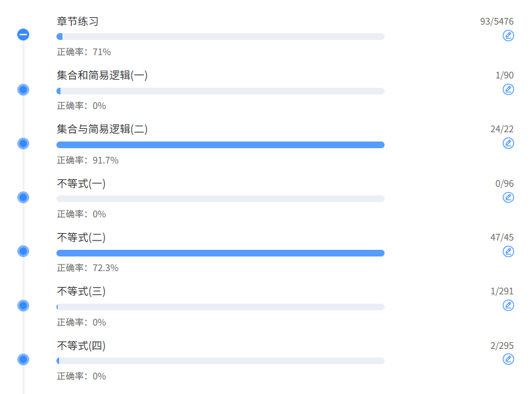Click the edit icon for 章节练习
The height and width of the screenshot is (394, 532).
point(508,35)
